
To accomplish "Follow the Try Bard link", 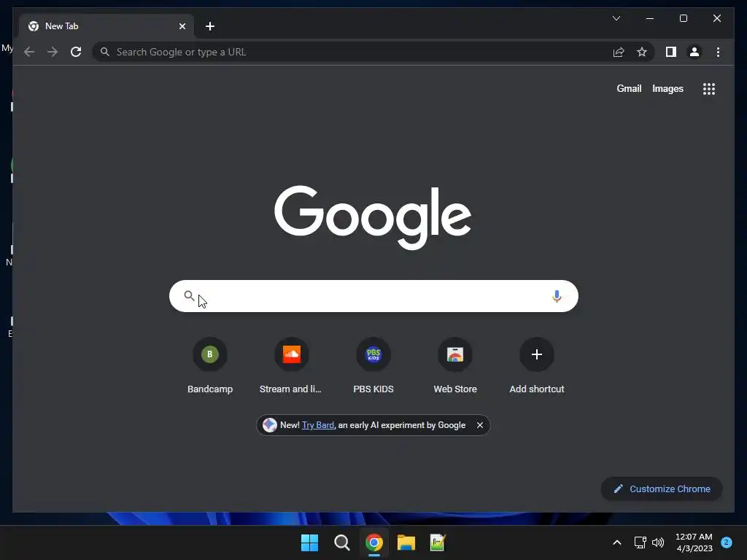I will point(318,425).
